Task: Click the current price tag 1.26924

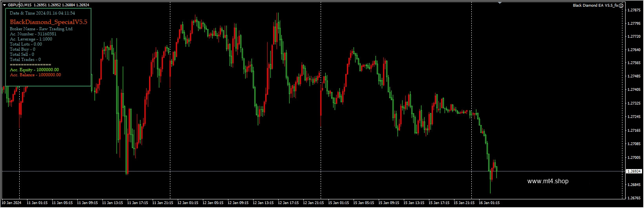Action: tap(634, 171)
